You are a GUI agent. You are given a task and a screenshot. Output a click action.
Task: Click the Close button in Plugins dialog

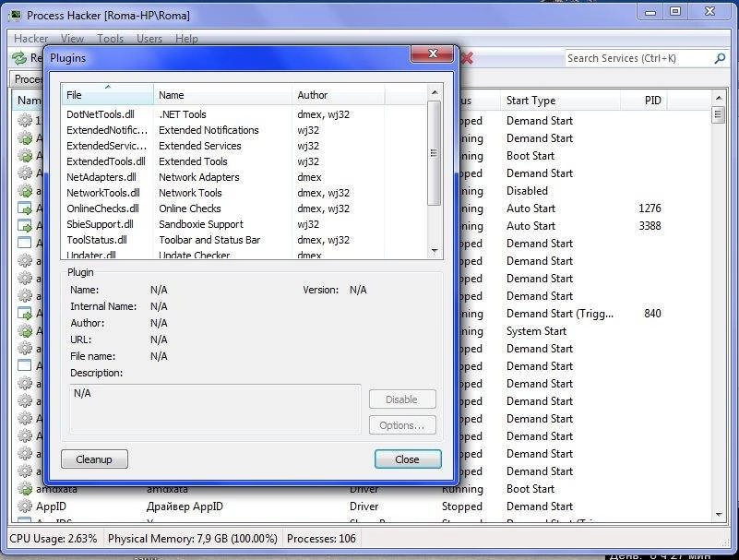[408, 459]
